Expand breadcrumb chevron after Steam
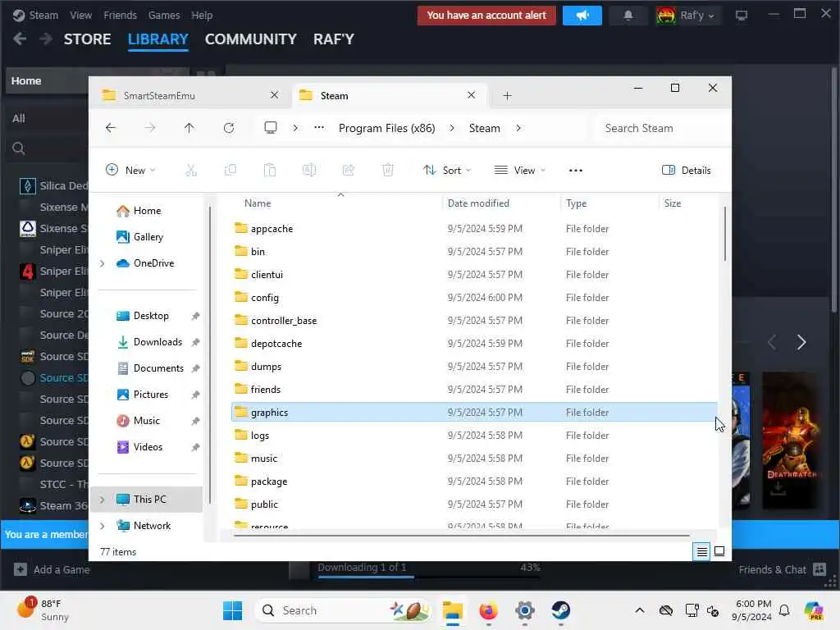This screenshot has width=840, height=630. click(x=518, y=128)
